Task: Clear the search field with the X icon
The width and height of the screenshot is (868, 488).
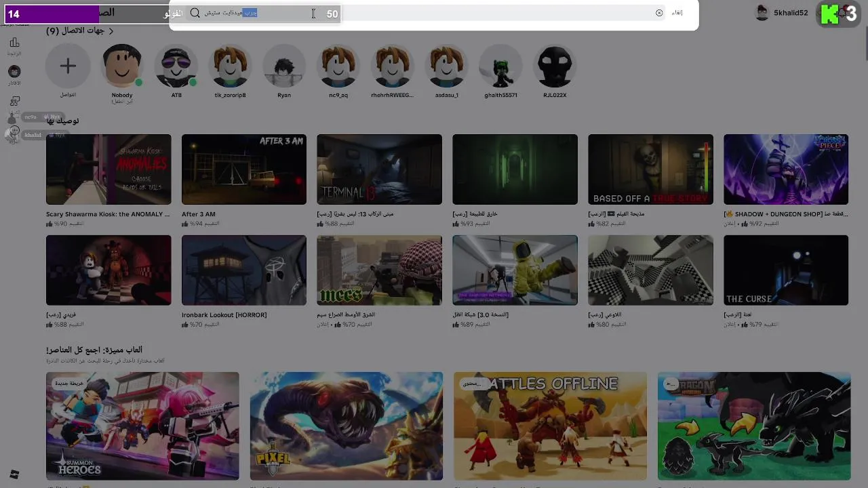Action: [x=659, y=13]
